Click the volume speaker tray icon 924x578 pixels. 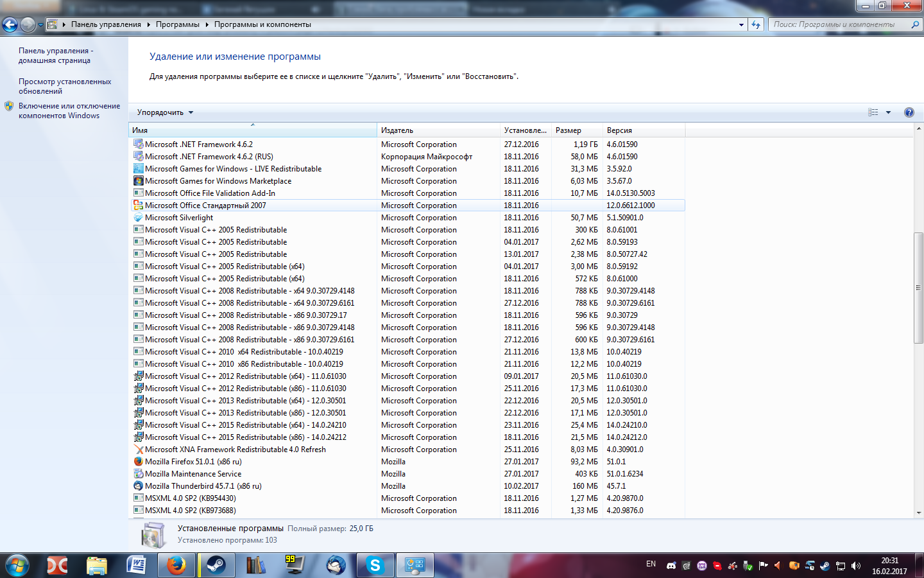[855, 566]
